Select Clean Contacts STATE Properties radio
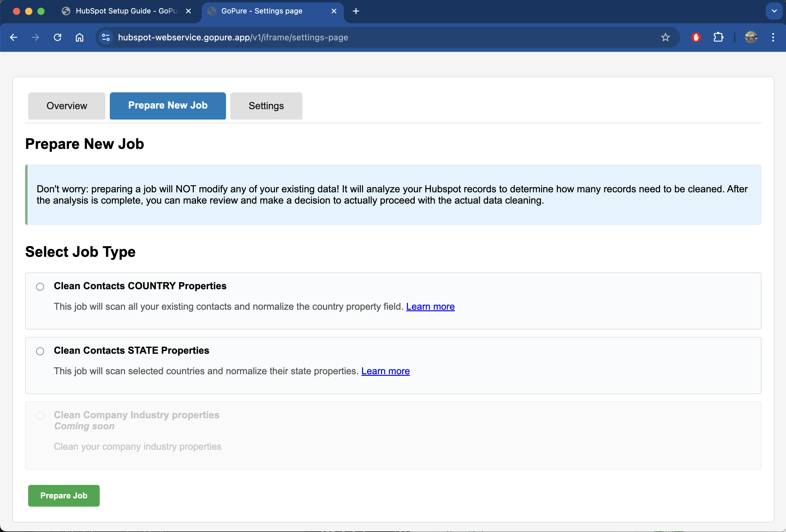The image size is (786, 532). click(x=40, y=351)
